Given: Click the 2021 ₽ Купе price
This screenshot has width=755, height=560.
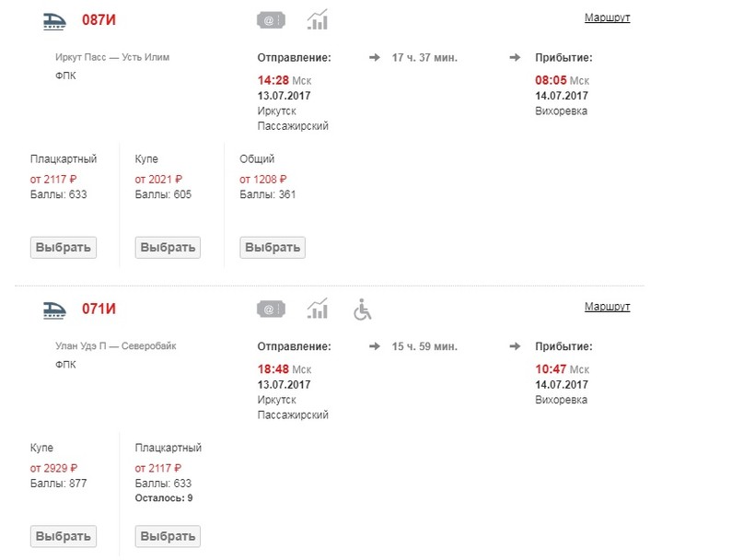Looking at the screenshot, I should (158, 180).
